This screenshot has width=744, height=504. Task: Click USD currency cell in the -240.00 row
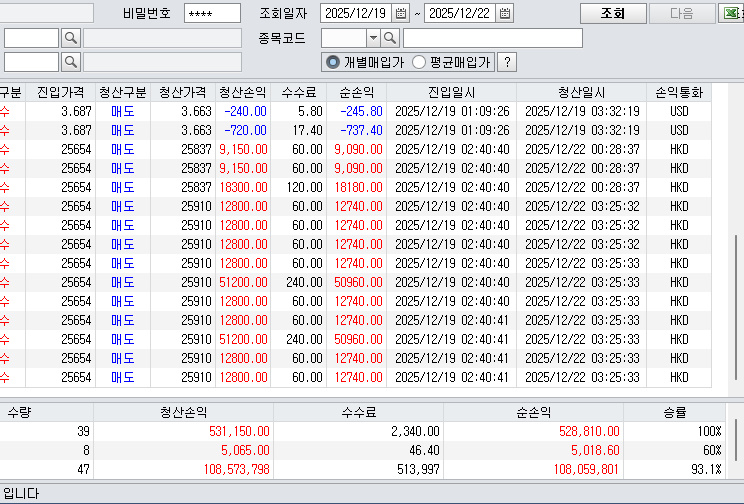[679, 112]
